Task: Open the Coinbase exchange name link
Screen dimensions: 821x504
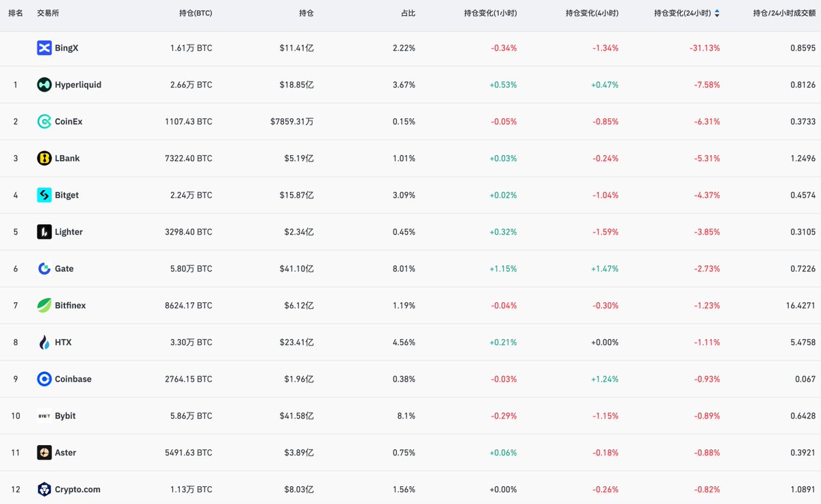Action: pyautogui.click(x=73, y=379)
